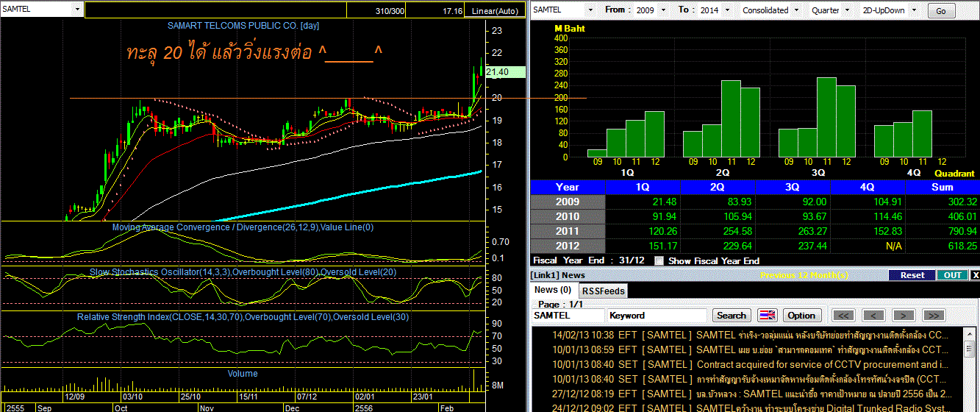Close the Link1 News panel
980x412 pixels.
975,275
